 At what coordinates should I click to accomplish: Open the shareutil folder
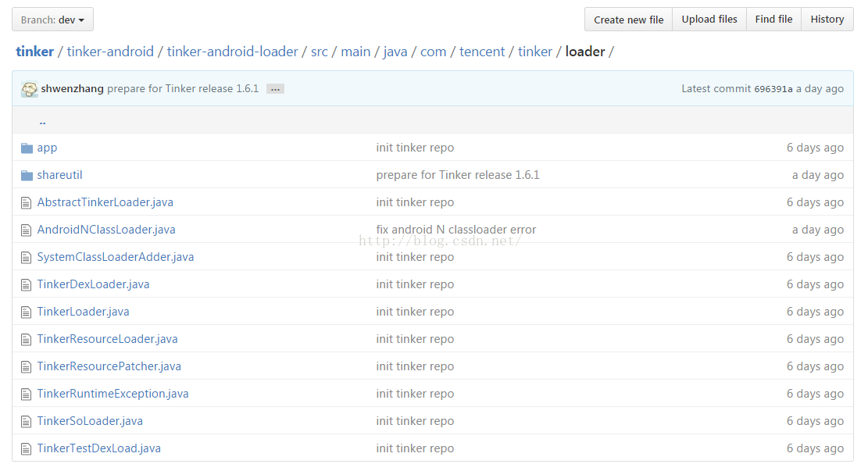[60, 175]
